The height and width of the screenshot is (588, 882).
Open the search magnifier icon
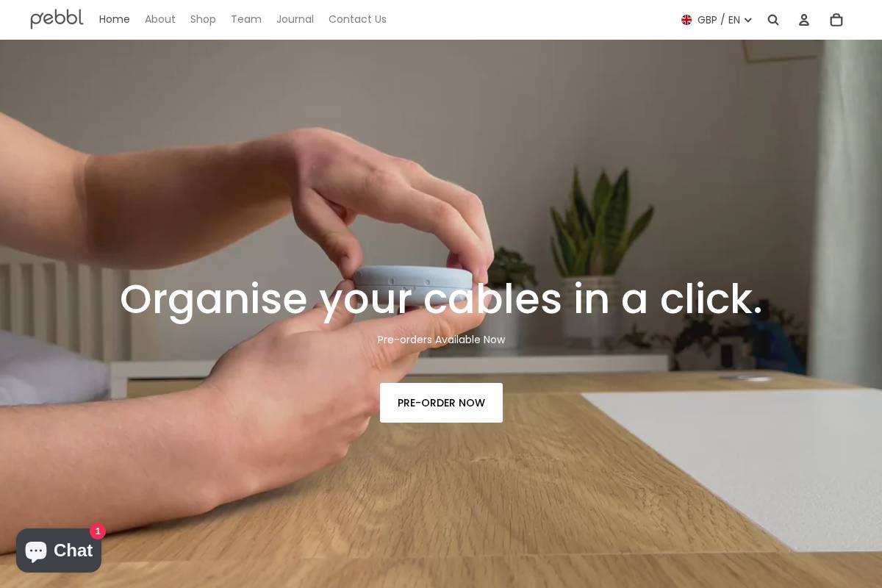[x=773, y=20]
